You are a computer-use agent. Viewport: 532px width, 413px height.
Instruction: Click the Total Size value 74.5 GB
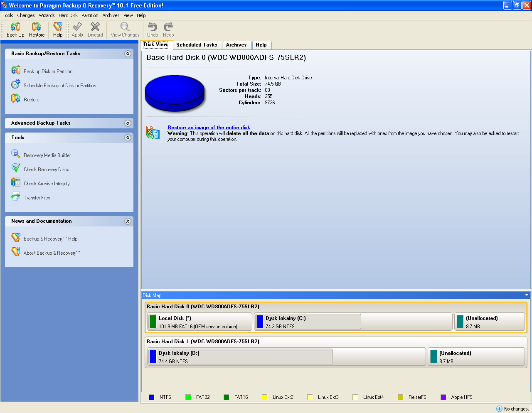[273, 84]
